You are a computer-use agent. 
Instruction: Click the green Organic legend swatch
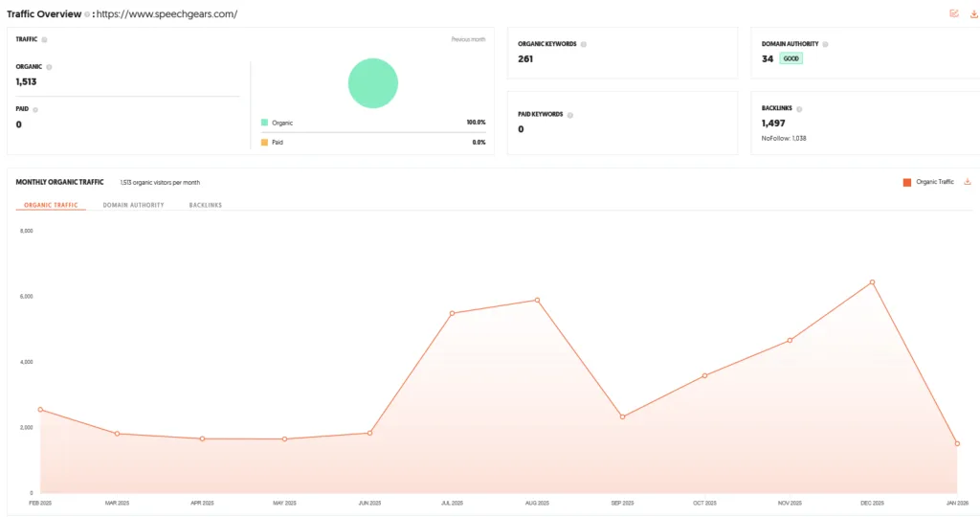coord(264,123)
